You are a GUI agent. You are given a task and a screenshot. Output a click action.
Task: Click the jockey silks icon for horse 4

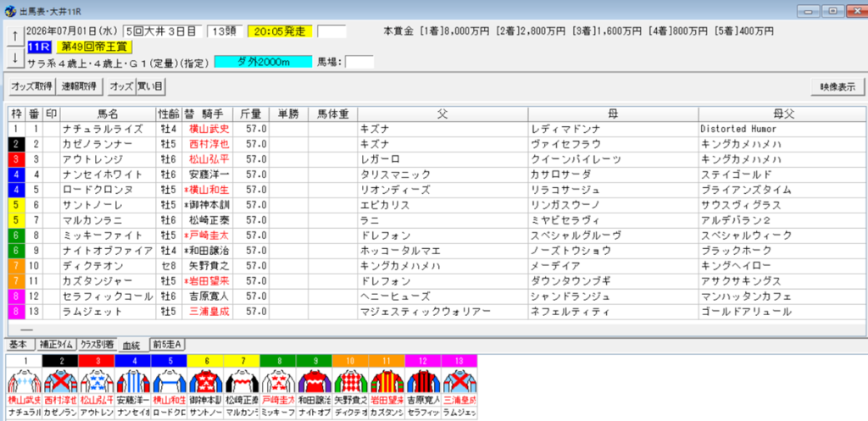132,380
